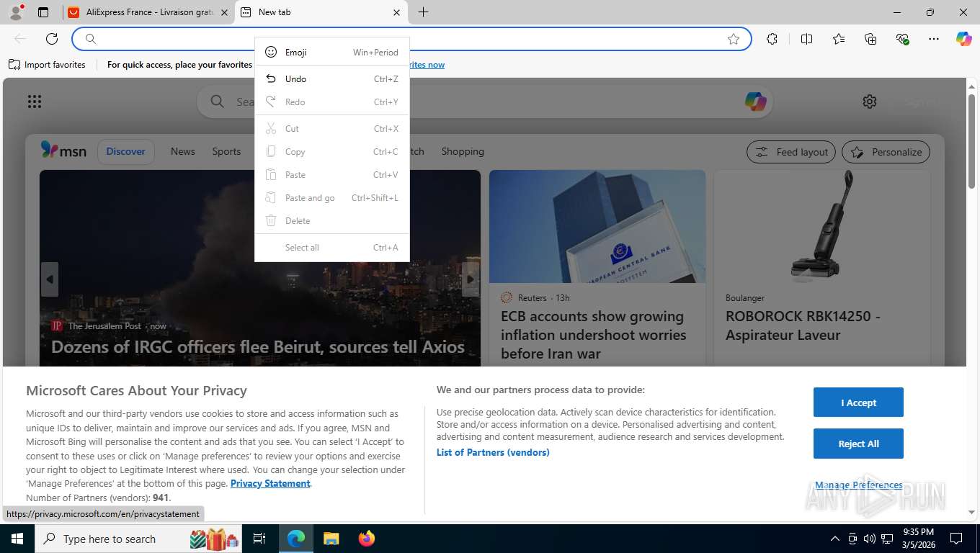Open the Shopping feed tab
The image size is (980, 553).
(463, 151)
